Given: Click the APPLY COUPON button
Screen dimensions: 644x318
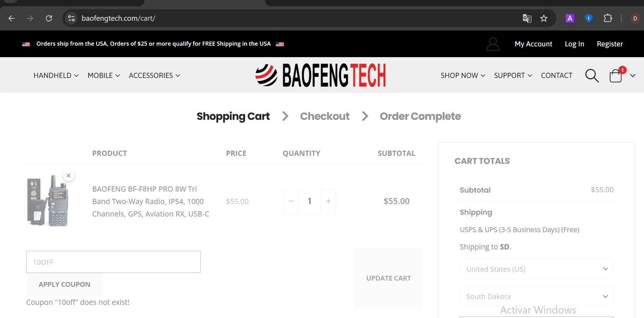Looking at the screenshot, I should click(x=64, y=284).
